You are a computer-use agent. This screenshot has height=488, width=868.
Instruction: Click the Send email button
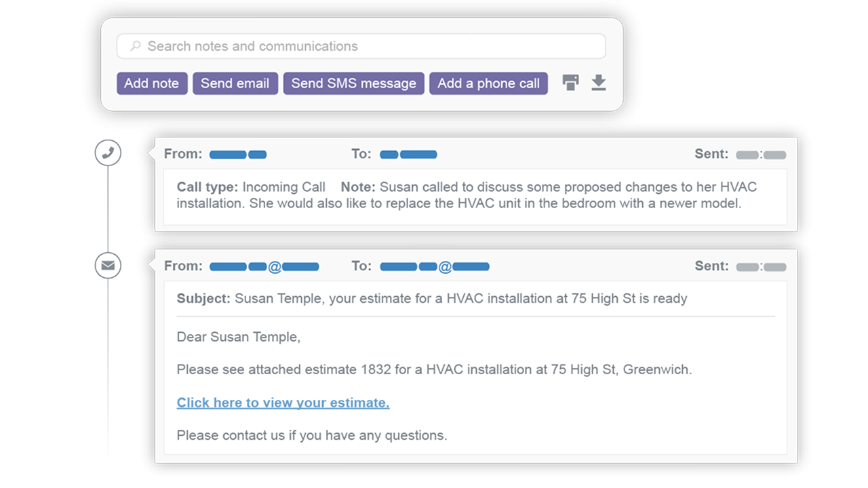click(x=235, y=83)
